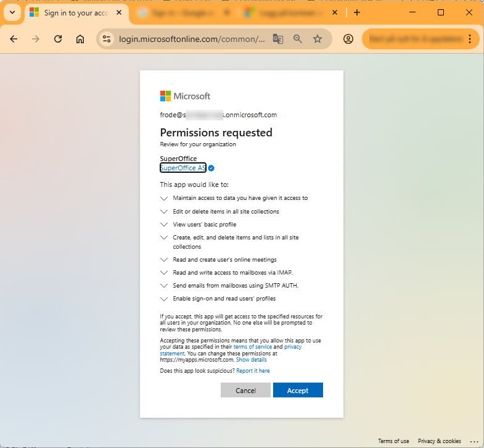
Task: Cancel the permissions request
Action: 245,390
